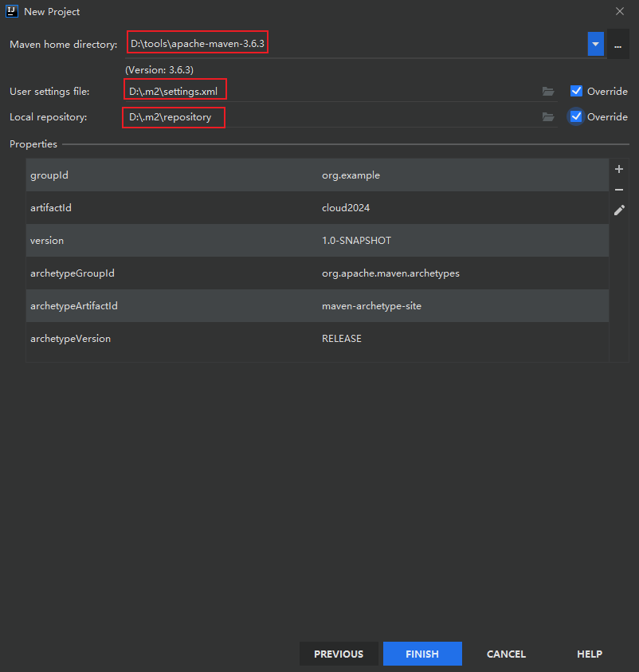This screenshot has height=672, width=639.
Task: Click the CANCEL button
Action: pyautogui.click(x=506, y=654)
